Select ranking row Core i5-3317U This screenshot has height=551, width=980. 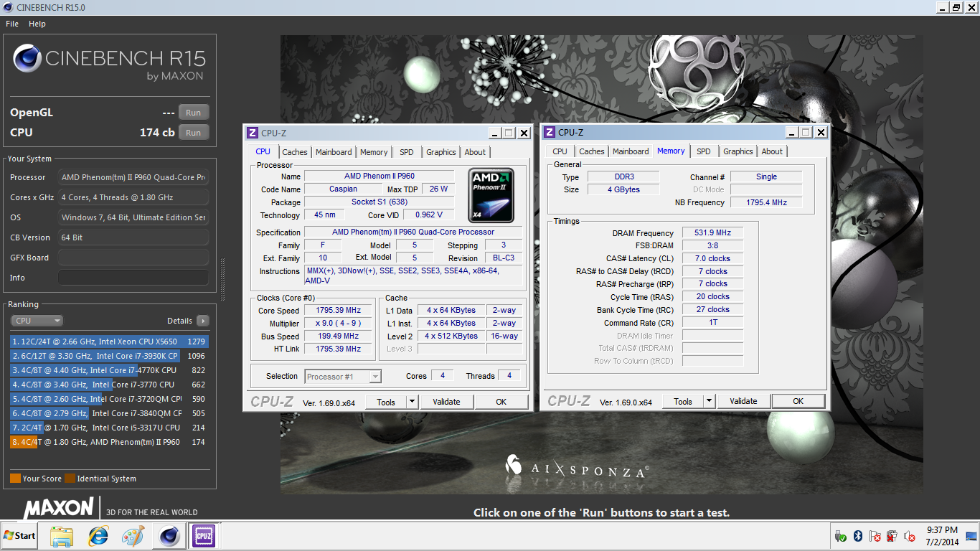coord(109,428)
